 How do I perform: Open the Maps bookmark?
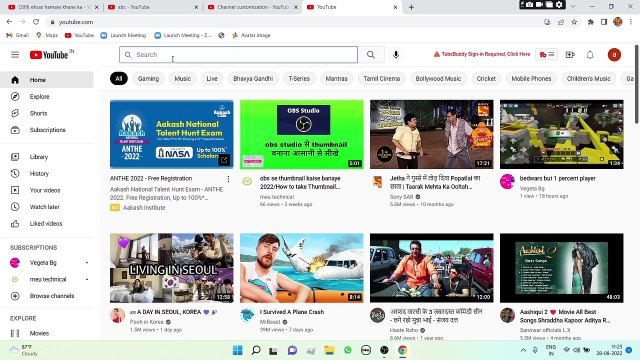pyautogui.click(x=47, y=35)
